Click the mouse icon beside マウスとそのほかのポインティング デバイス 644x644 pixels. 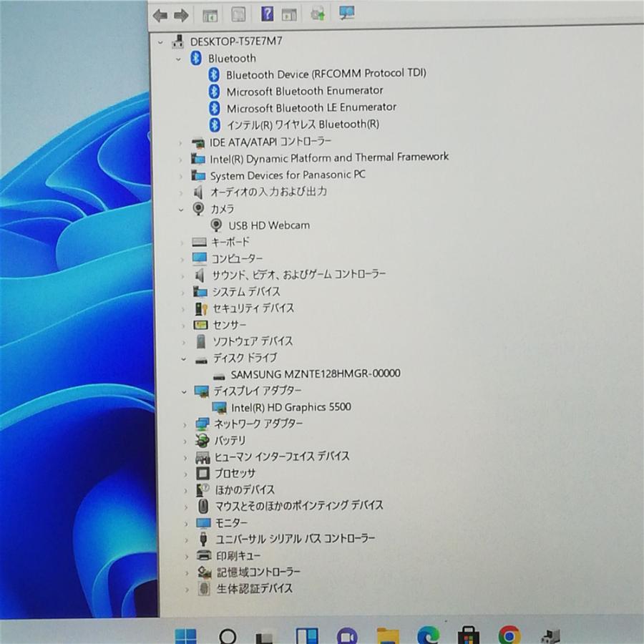click(x=203, y=506)
